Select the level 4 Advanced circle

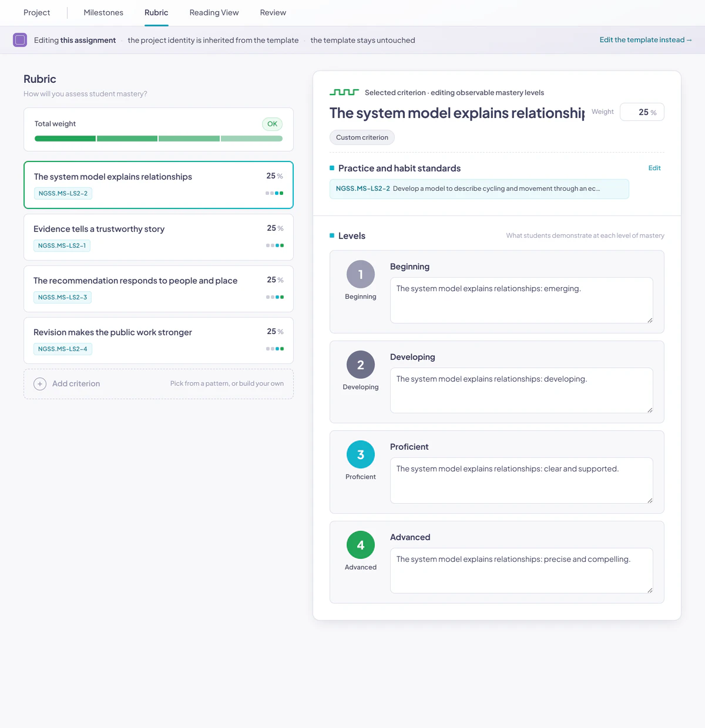point(361,545)
